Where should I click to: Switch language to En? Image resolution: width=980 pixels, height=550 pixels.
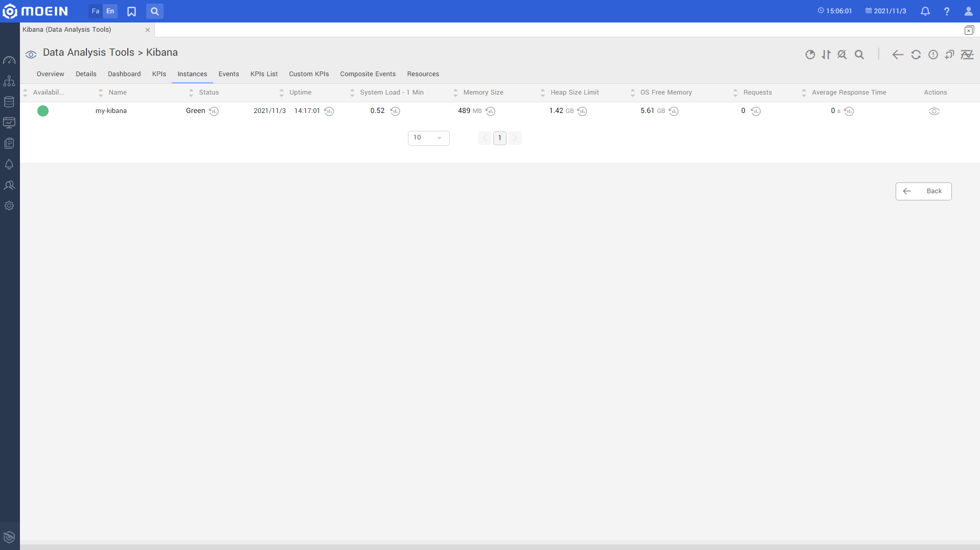coord(110,11)
